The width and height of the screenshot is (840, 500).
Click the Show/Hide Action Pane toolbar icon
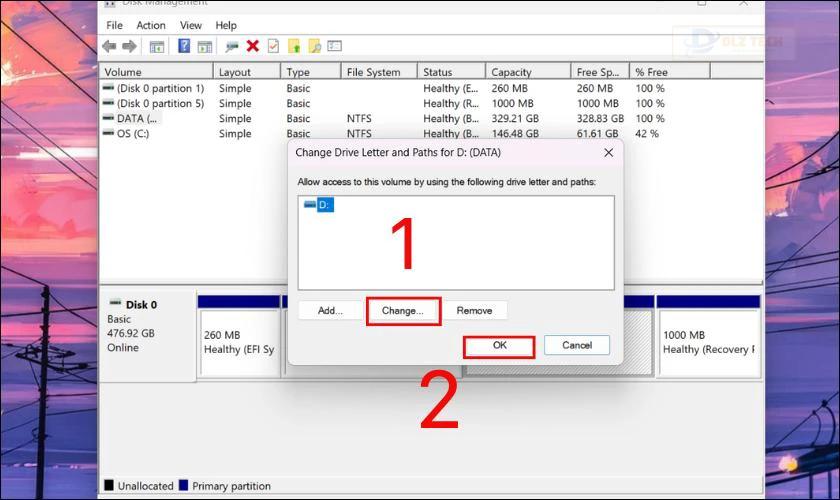pyautogui.click(x=205, y=47)
